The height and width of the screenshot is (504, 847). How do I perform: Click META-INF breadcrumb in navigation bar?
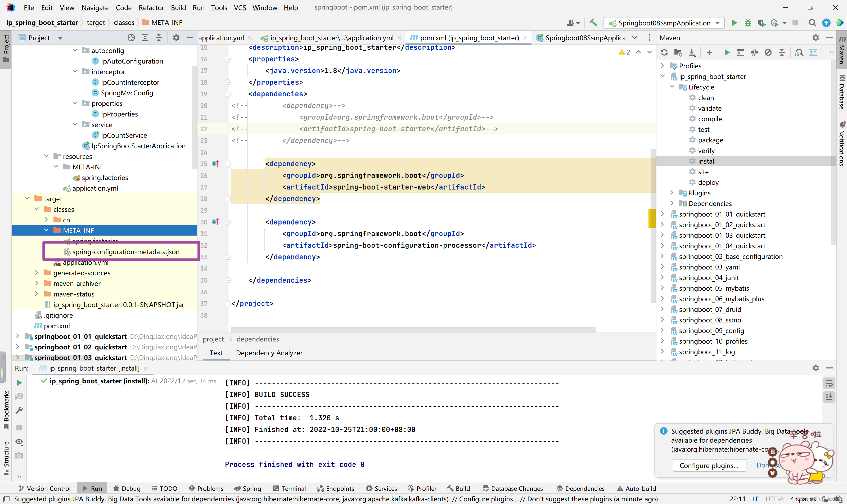click(162, 23)
